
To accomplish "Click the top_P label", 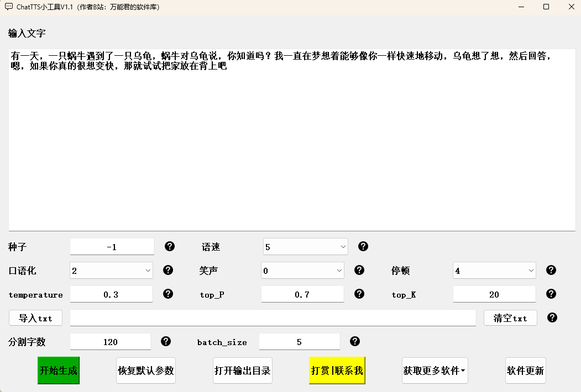I will [212, 295].
